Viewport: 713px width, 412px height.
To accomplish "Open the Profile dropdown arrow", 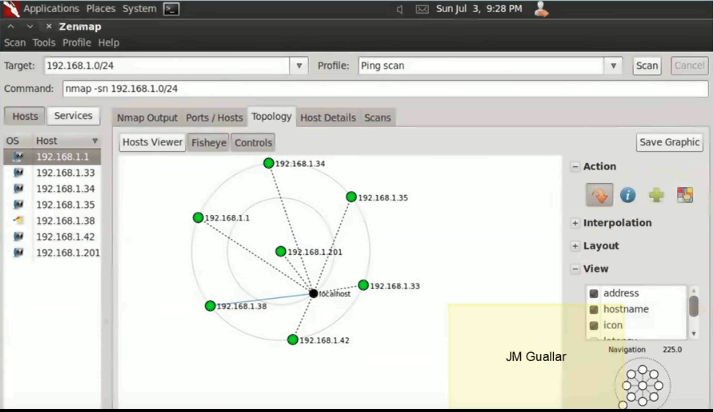I will point(613,66).
